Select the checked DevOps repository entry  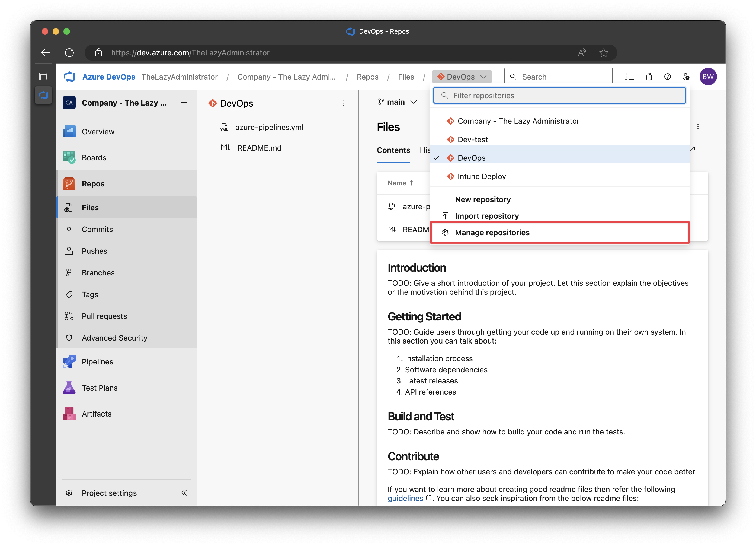pos(559,158)
